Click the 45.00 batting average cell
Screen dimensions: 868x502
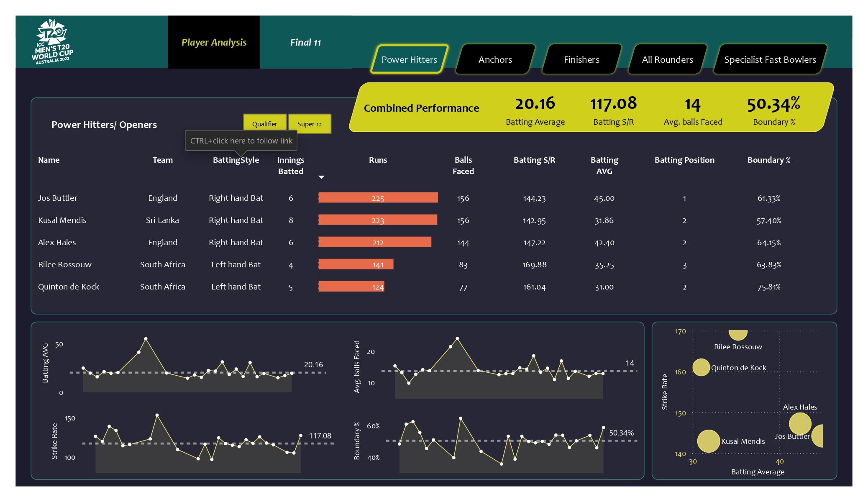(x=604, y=198)
